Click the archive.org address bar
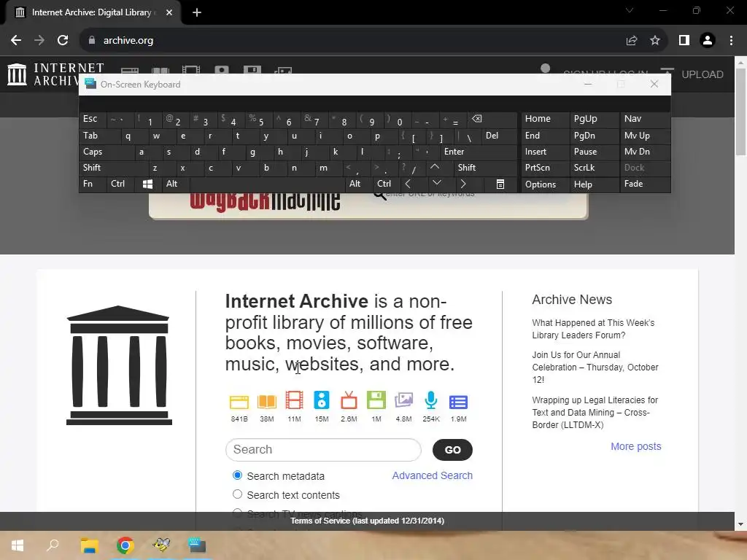This screenshot has height=560, width=747. 352,41
